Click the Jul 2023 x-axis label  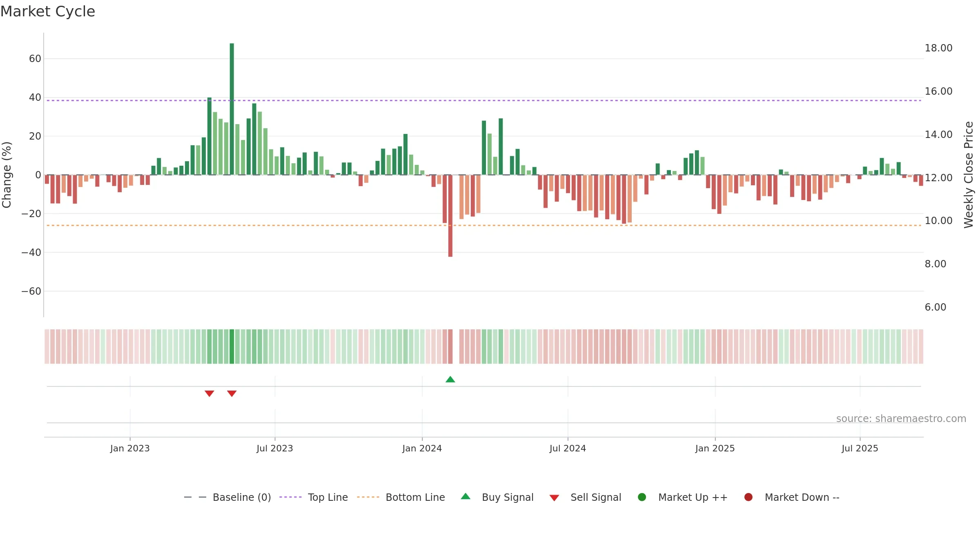[275, 449]
